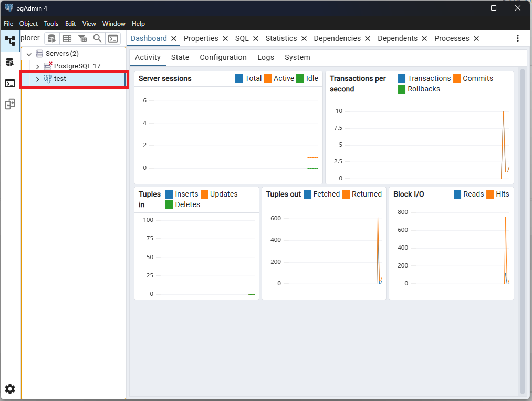Switch to the SQL tab
Viewport: 532px width, 401px height.
point(242,38)
